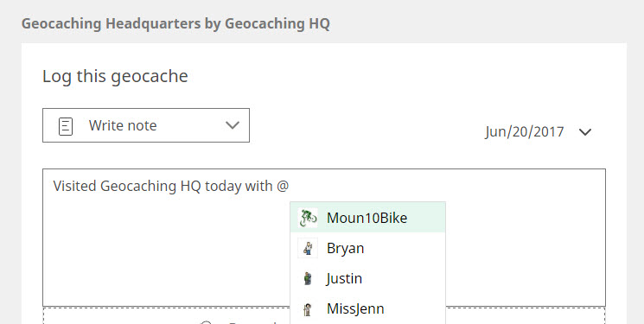
Task: Pick Justin from the username suggestions
Action: point(367,278)
